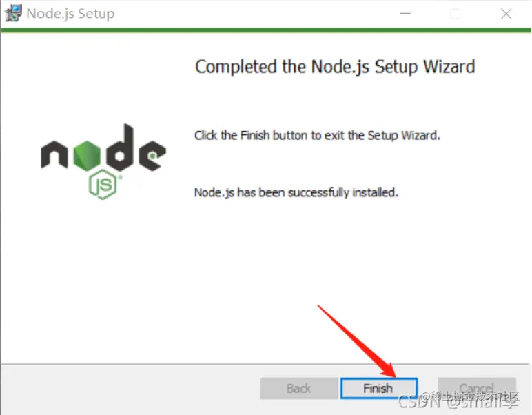
Task: Click the Cancel button behind the watermark
Action: (x=477, y=388)
